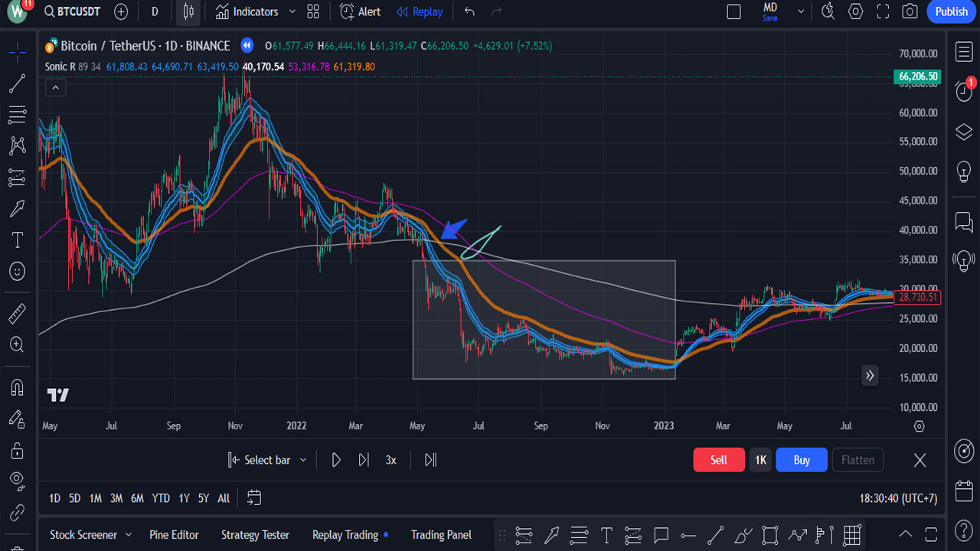Click the red Sell button
Screen dimensions: 980x551
(x=719, y=460)
